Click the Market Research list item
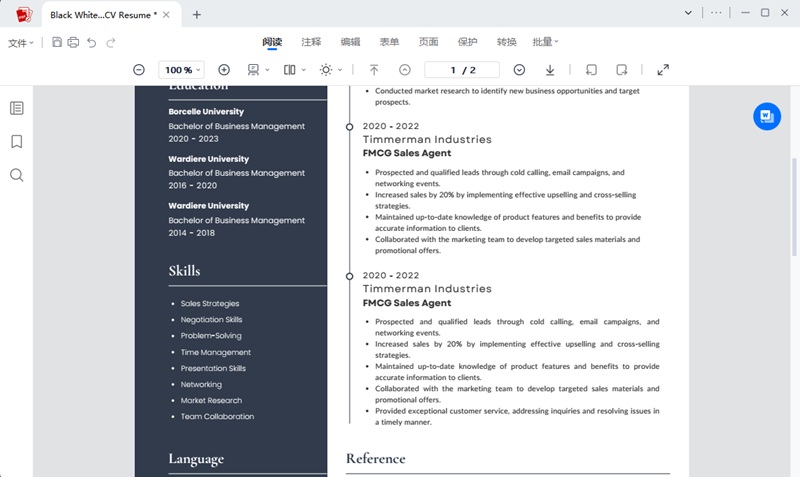The width and height of the screenshot is (800, 477). [211, 400]
